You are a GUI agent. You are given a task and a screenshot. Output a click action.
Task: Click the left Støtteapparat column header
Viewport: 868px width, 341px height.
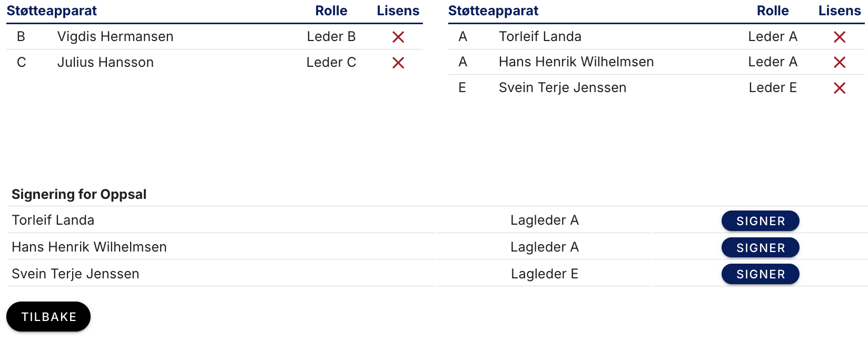pyautogui.click(x=52, y=11)
